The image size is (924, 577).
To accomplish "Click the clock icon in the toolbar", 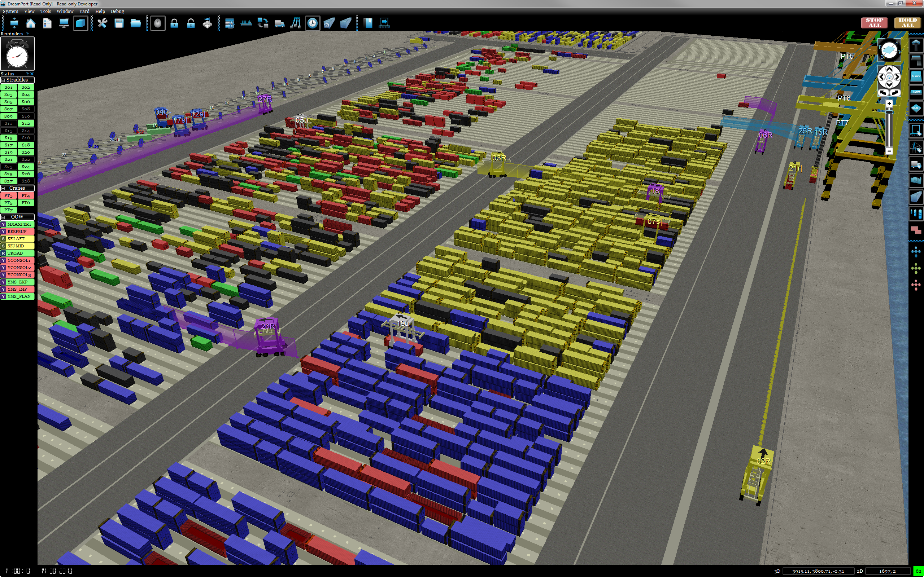I will point(312,23).
